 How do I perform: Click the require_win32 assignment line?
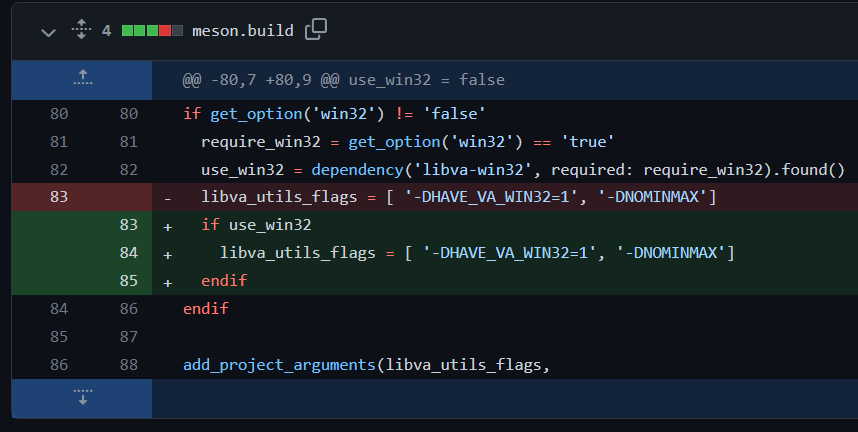[x=408, y=142]
